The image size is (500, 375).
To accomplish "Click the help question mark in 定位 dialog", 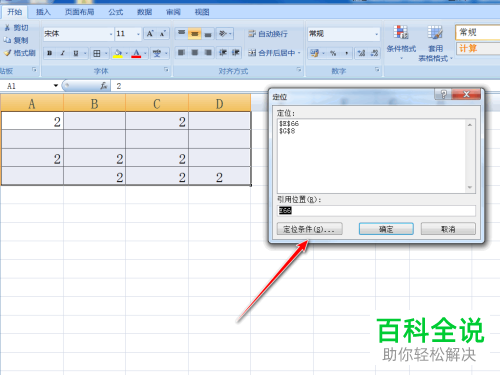I will click(x=443, y=94).
